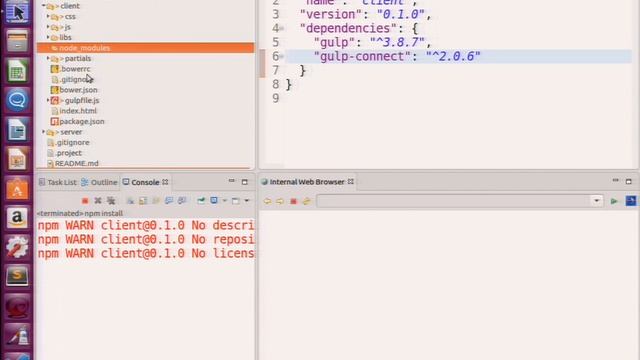Click the Open Console icon

click(236, 201)
